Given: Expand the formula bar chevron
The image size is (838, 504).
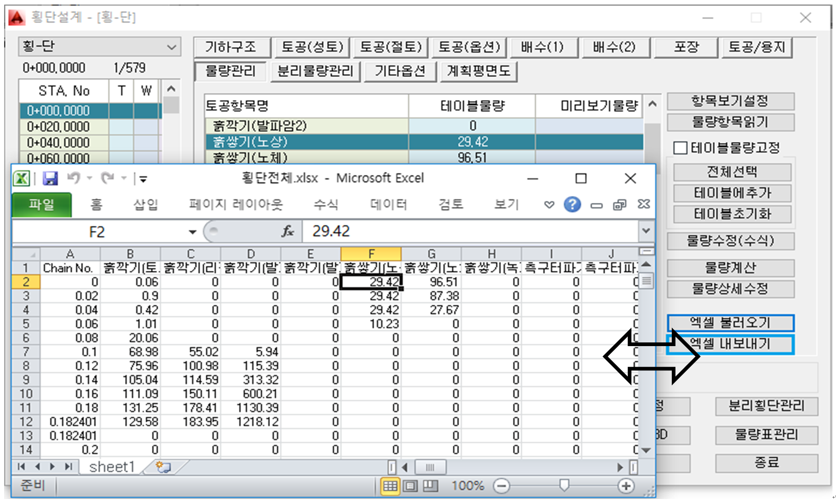Looking at the screenshot, I should pyautogui.click(x=646, y=231).
